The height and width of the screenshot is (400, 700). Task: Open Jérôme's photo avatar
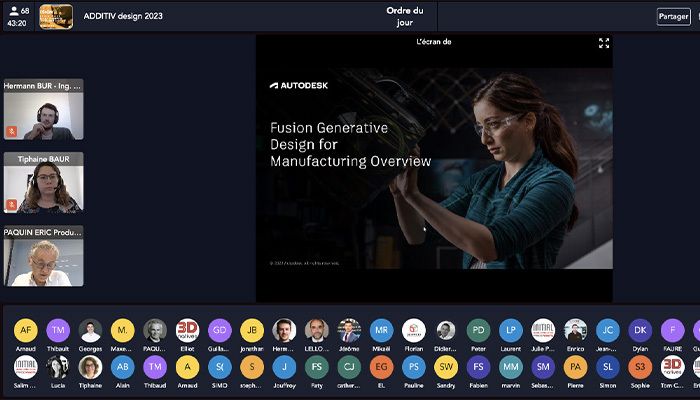click(x=349, y=330)
